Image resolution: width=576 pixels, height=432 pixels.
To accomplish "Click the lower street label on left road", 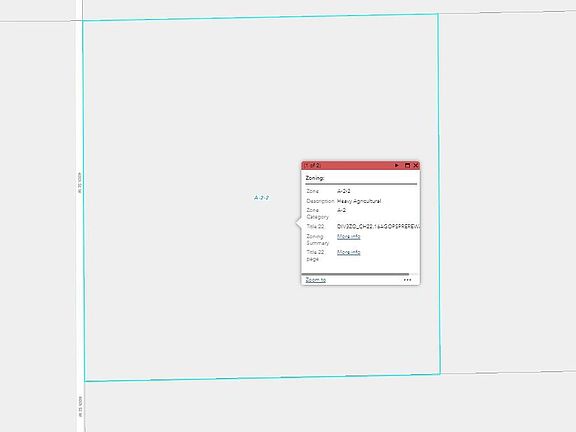I will coord(80,406).
